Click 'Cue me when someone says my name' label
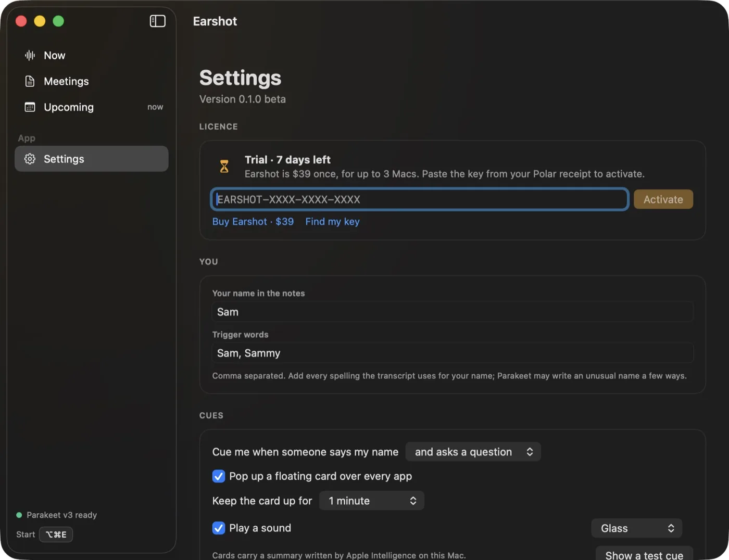 pyautogui.click(x=305, y=452)
